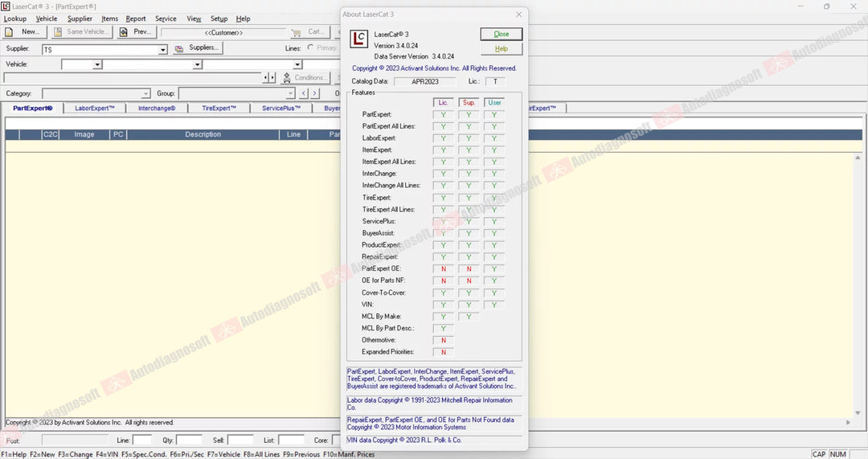The image size is (868, 459).
Task: Switch to the TireExpert tab
Action: (219, 109)
